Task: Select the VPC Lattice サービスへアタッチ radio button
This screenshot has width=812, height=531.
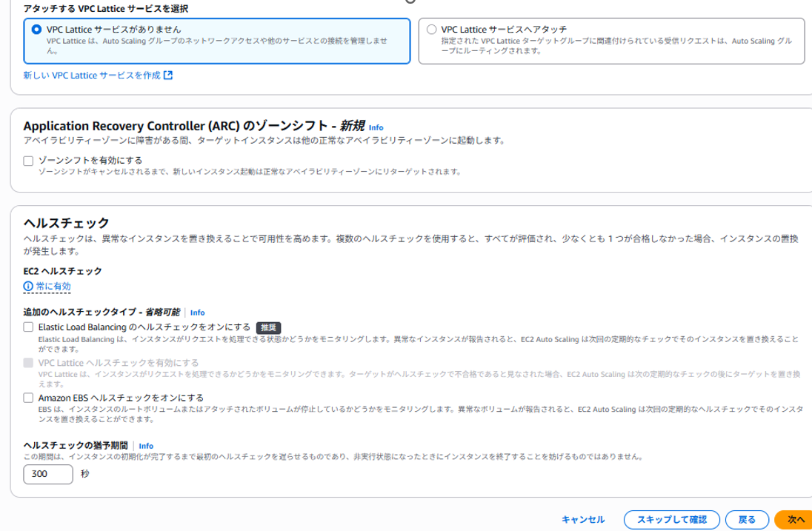Action: point(430,29)
